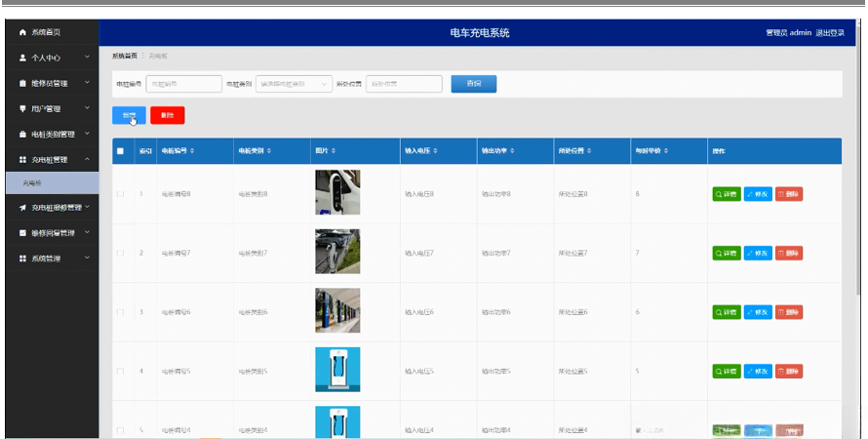Open the 电桩类别 filter dropdown
Screen dimensions: 868x439
click(x=294, y=84)
